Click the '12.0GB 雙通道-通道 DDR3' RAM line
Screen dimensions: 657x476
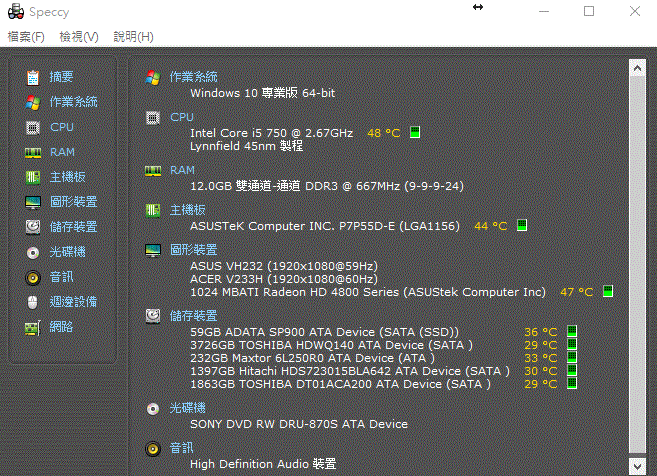point(327,186)
